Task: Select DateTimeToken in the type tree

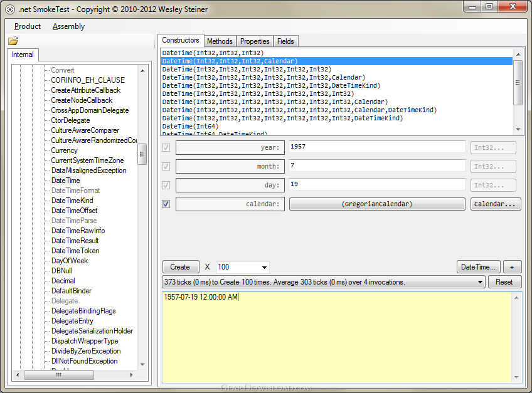Action: [75, 251]
